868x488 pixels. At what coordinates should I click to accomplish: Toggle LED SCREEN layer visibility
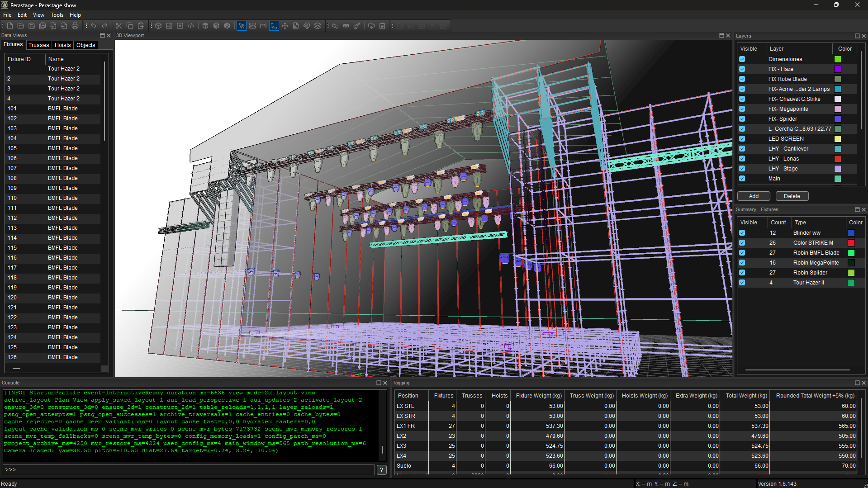pos(742,139)
